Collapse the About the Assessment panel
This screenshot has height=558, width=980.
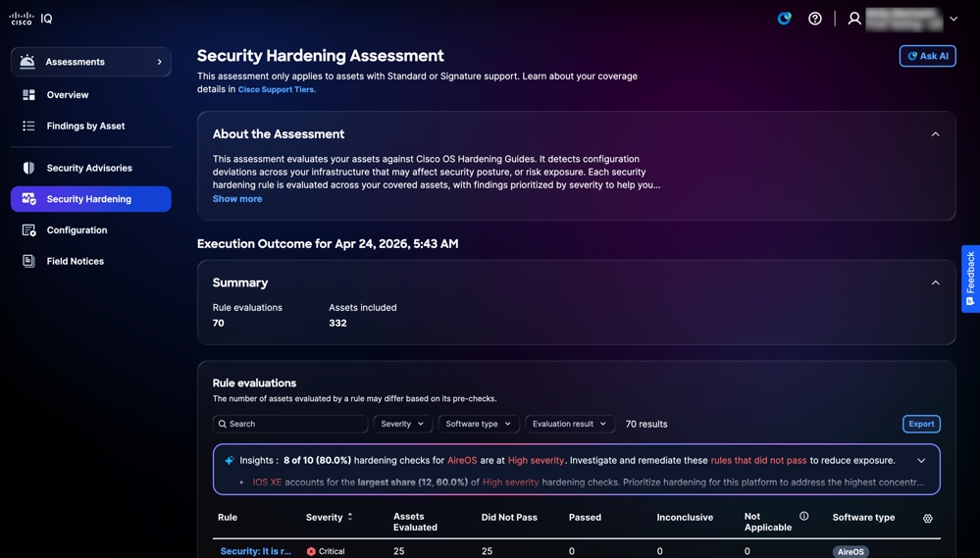(x=936, y=134)
